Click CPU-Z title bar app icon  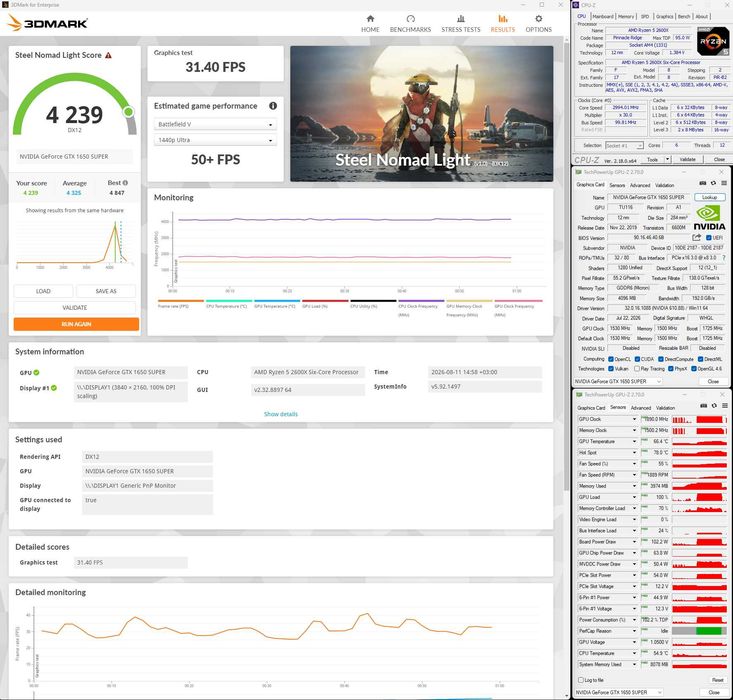point(576,5)
